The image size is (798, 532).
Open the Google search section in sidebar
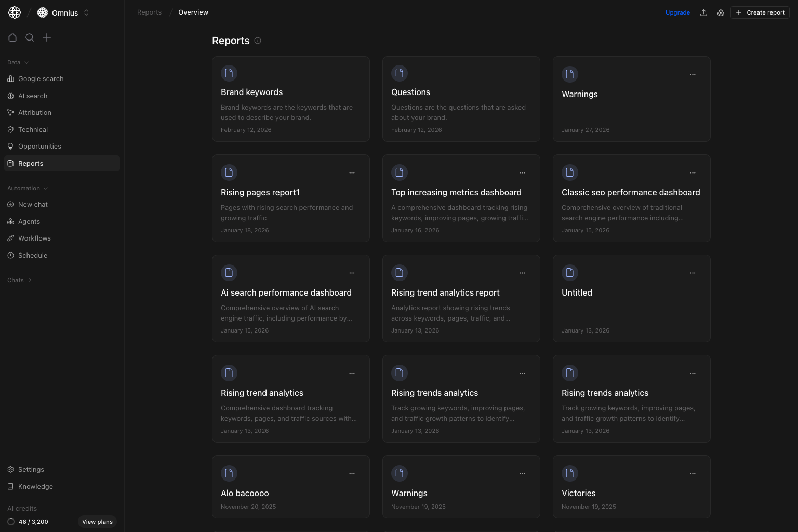pos(41,78)
